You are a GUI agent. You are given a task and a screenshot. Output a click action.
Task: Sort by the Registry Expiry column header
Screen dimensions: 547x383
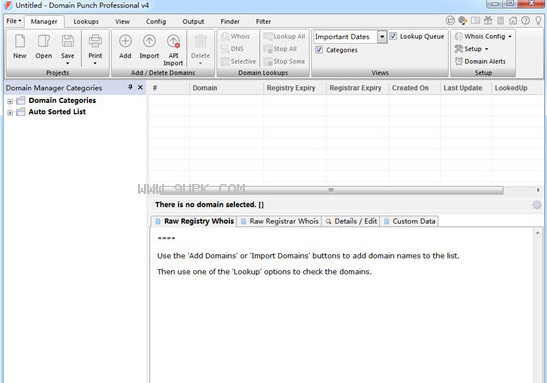(x=295, y=88)
